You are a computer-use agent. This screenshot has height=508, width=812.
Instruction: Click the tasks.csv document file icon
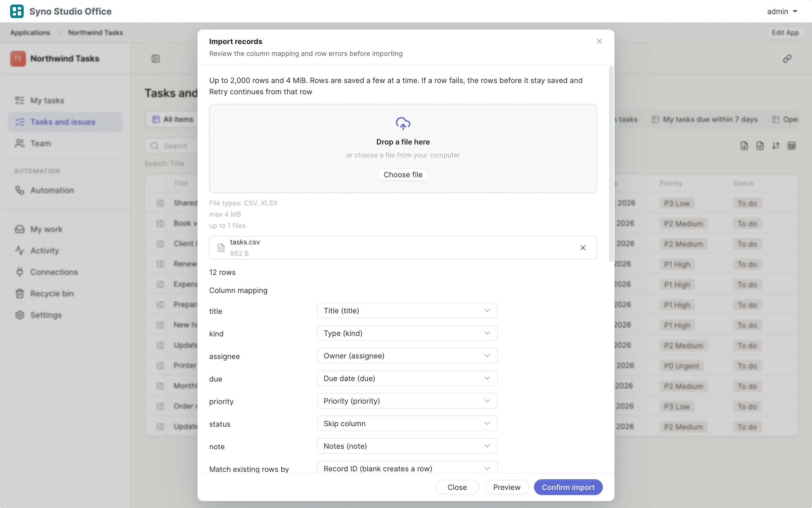[x=221, y=248]
